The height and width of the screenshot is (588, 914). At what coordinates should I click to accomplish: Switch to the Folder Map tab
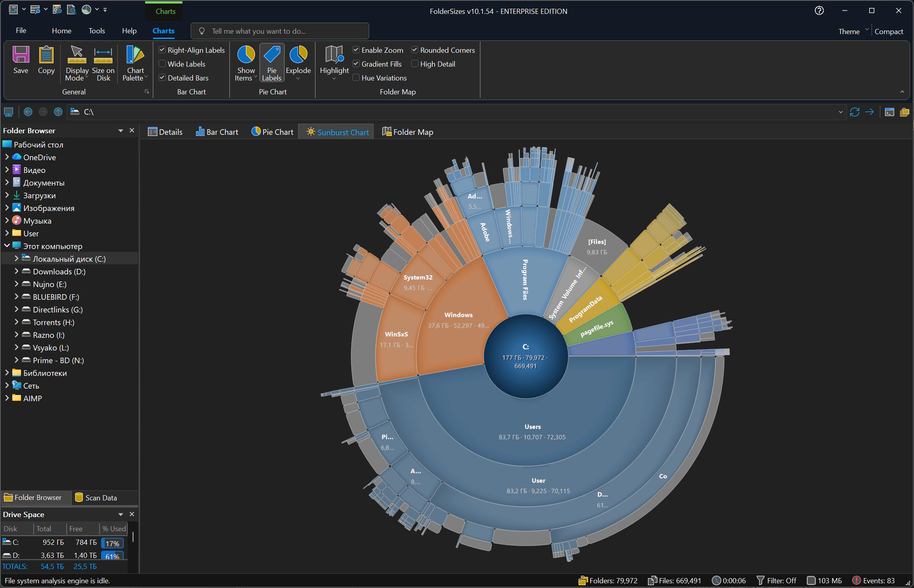click(408, 132)
